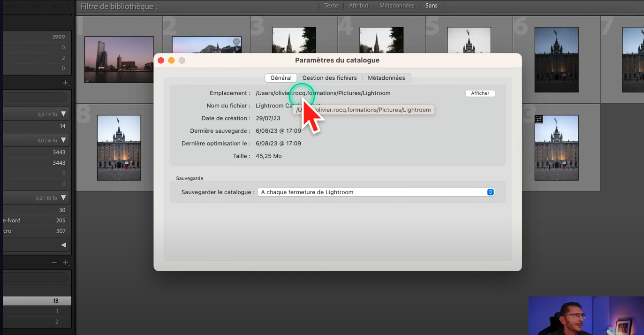Select the city skyline thumbnail in cell 1
Image resolution: width=644 pixels, height=335 pixels.
pos(119,60)
